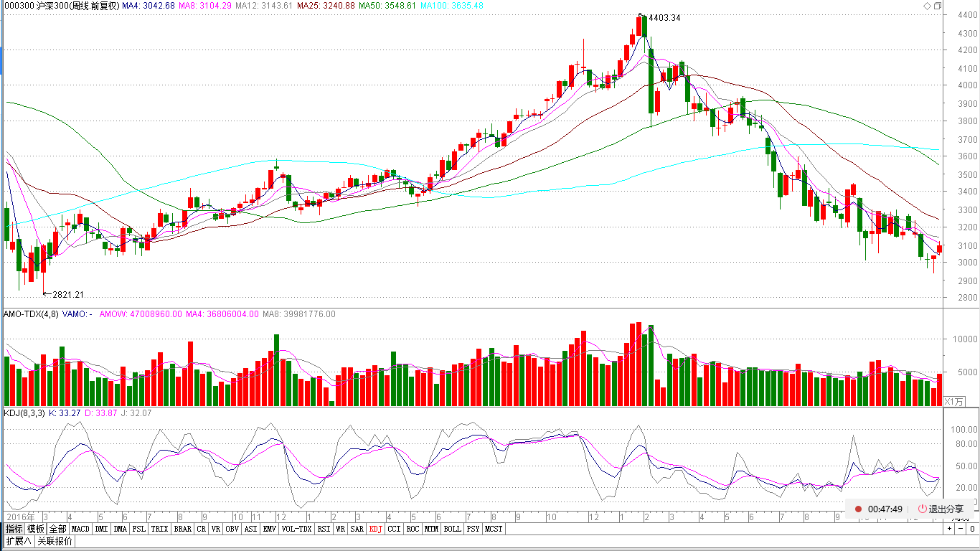Click the plus zoom button at bottom right

click(949, 529)
